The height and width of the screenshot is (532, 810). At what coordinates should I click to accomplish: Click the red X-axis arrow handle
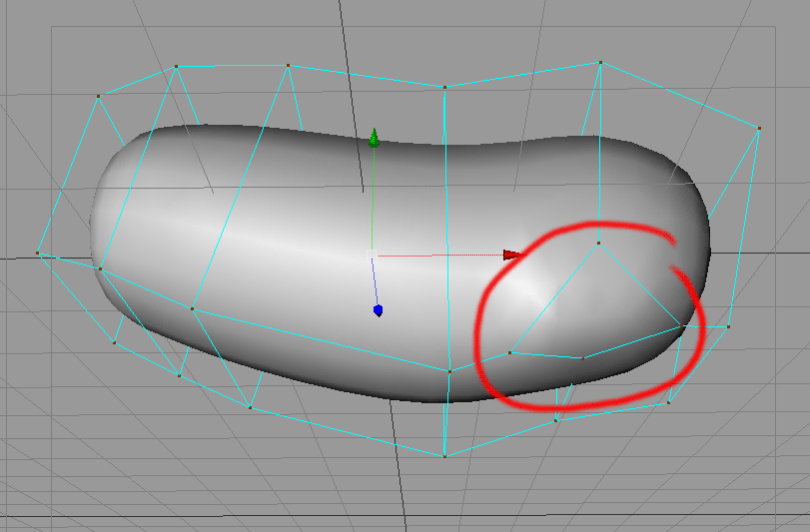click(511, 256)
